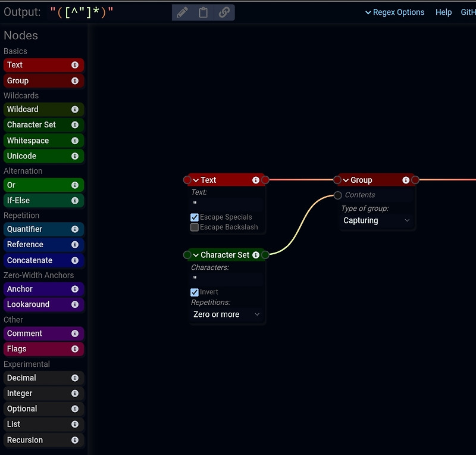The image size is (476, 455).
Task: Open the Zero or more repetitions dropdown
Action: pos(227,314)
